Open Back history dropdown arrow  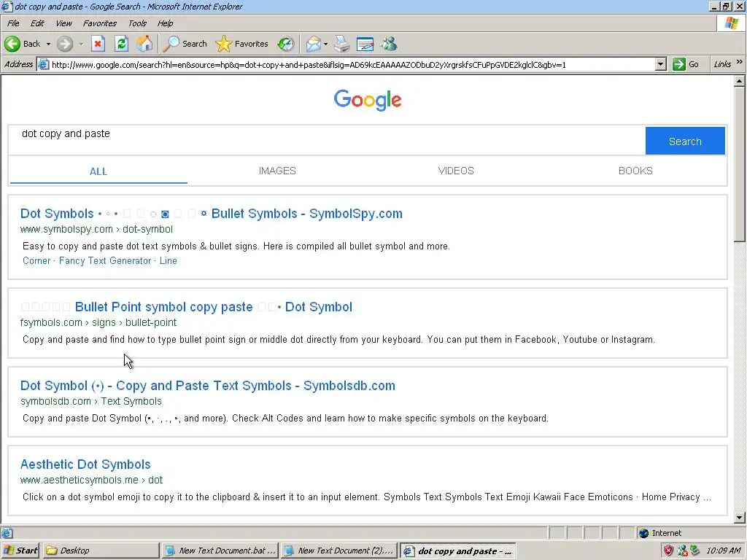48,44
